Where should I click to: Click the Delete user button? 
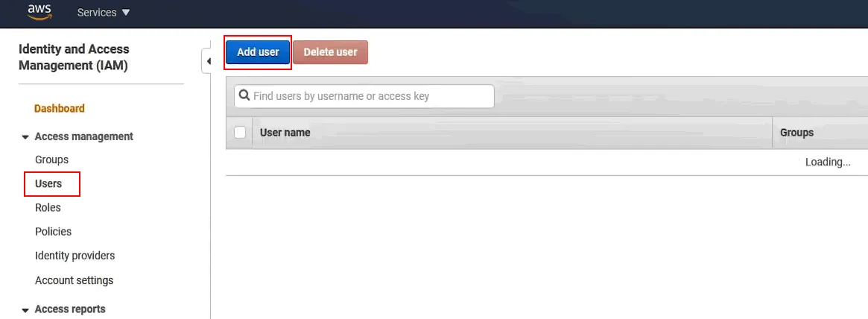331,53
